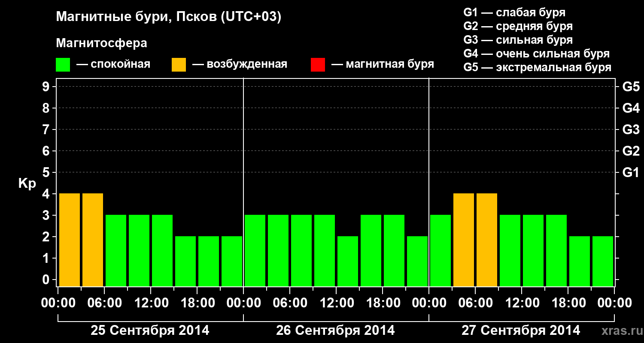
Task: Click the orange bar starting at 06:00 on 27 Сентября
Action: (487, 240)
